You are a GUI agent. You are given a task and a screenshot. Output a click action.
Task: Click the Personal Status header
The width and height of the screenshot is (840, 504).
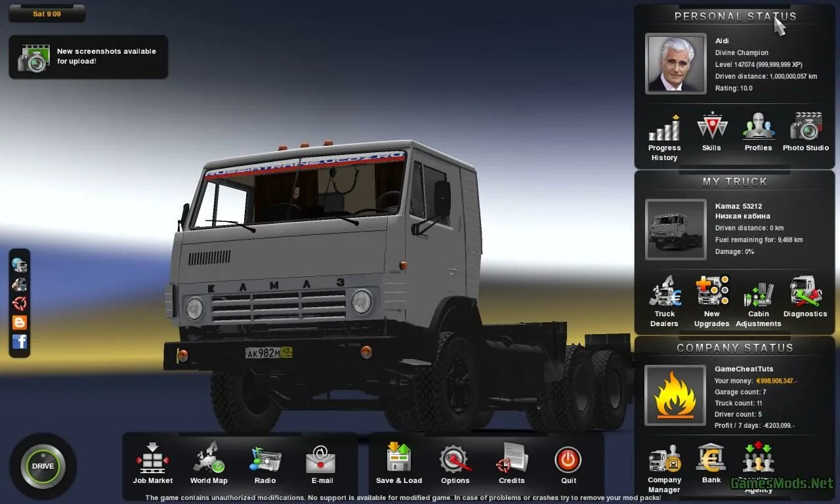point(735,16)
